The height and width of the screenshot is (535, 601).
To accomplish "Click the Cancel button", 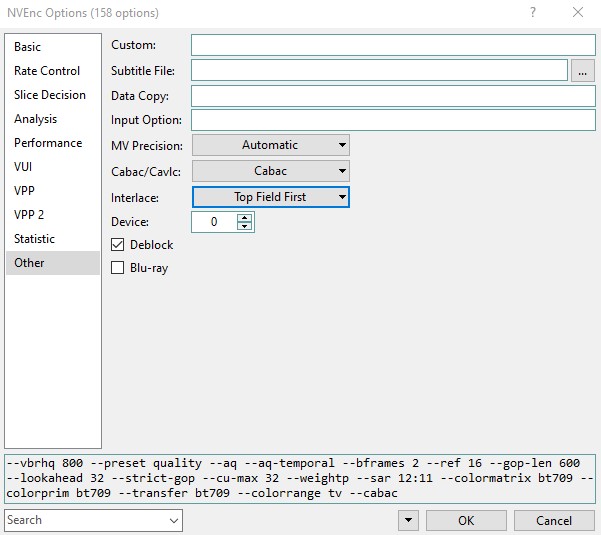I will pos(554,520).
